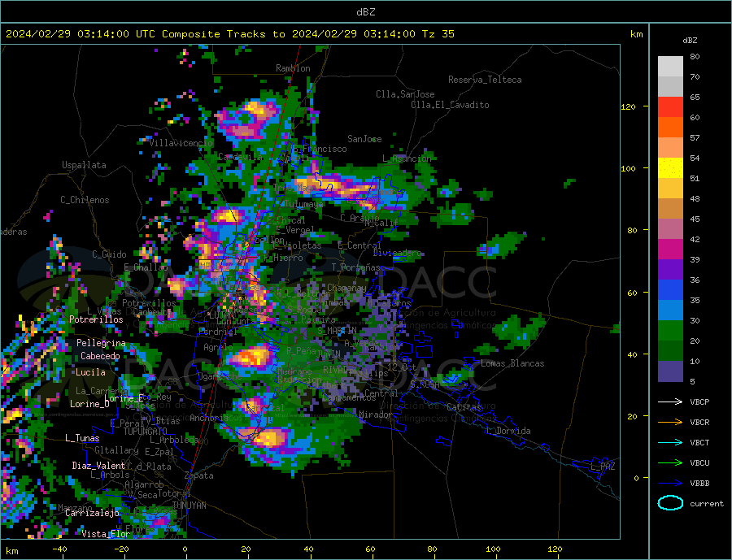Click the TUPUNGATO place label
Viewport: 732px width, 560px height.
146,432
